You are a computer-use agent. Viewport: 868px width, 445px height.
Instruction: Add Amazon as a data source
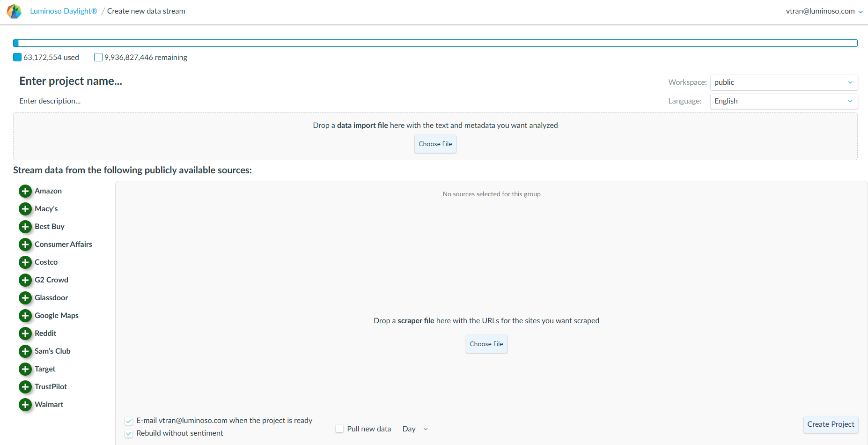pos(25,191)
